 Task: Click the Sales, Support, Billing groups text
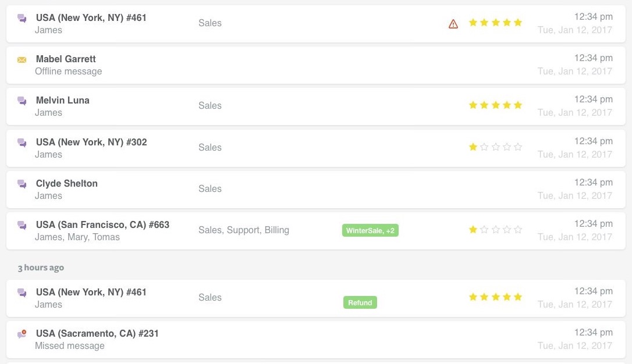pos(244,230)
